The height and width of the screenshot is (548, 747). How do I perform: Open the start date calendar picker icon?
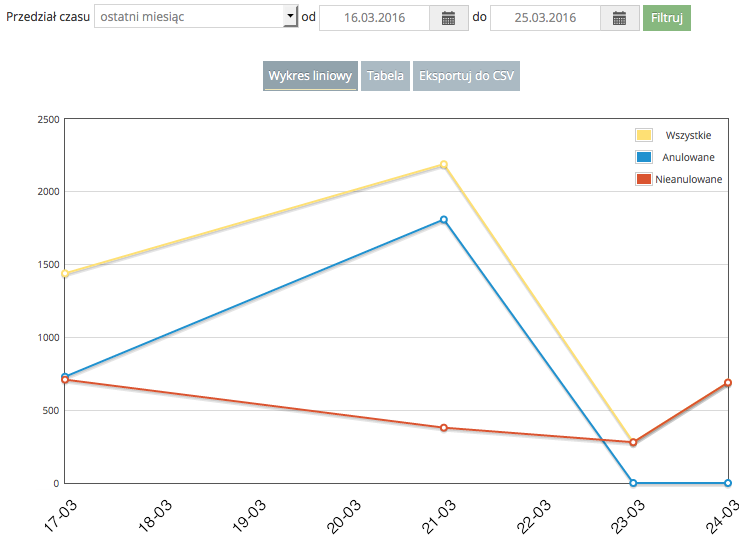448,18
